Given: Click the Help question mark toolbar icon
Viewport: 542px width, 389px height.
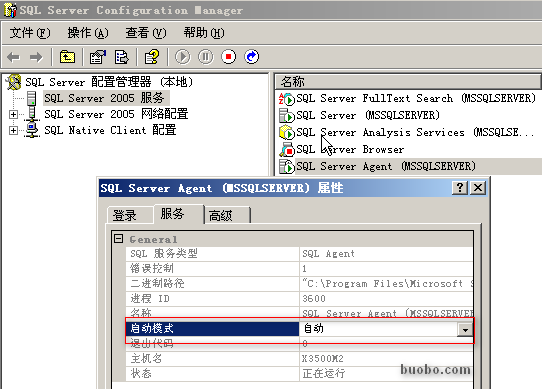Looking at the screenshot, I should click(x=152, y=57).
